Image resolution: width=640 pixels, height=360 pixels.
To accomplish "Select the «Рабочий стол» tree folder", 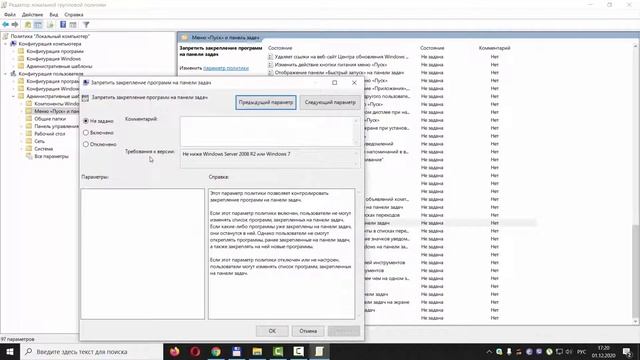I will (x=50, y=134).
